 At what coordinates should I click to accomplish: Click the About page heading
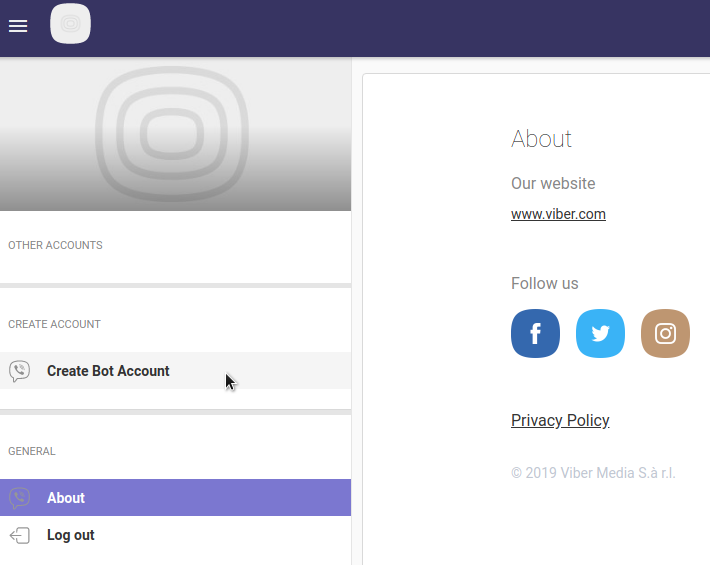point(541,139)
